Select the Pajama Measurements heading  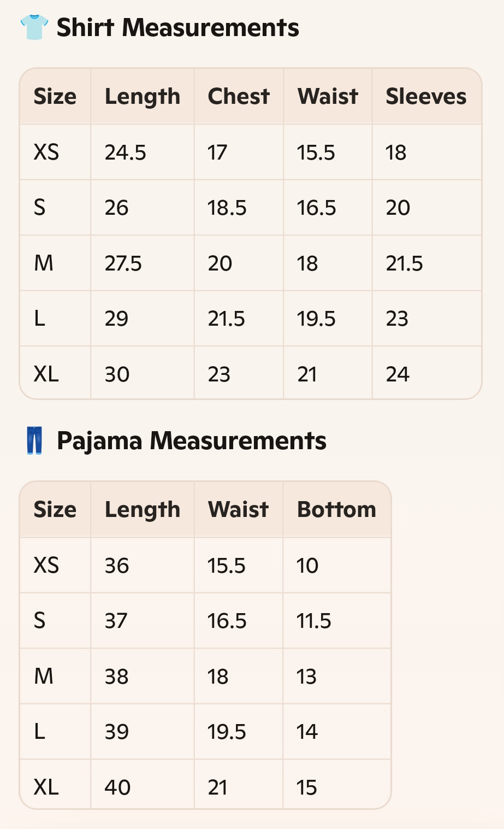(191, 440)
